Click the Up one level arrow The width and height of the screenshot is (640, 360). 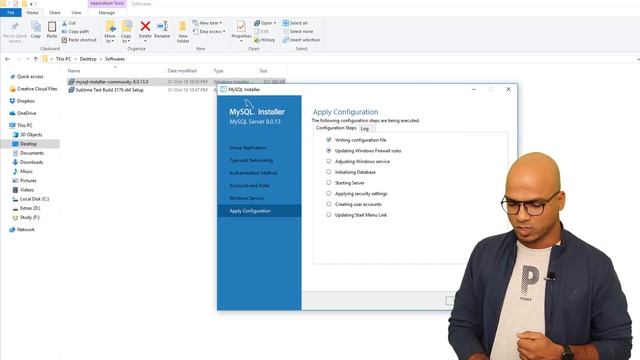[x=36, y=59]
